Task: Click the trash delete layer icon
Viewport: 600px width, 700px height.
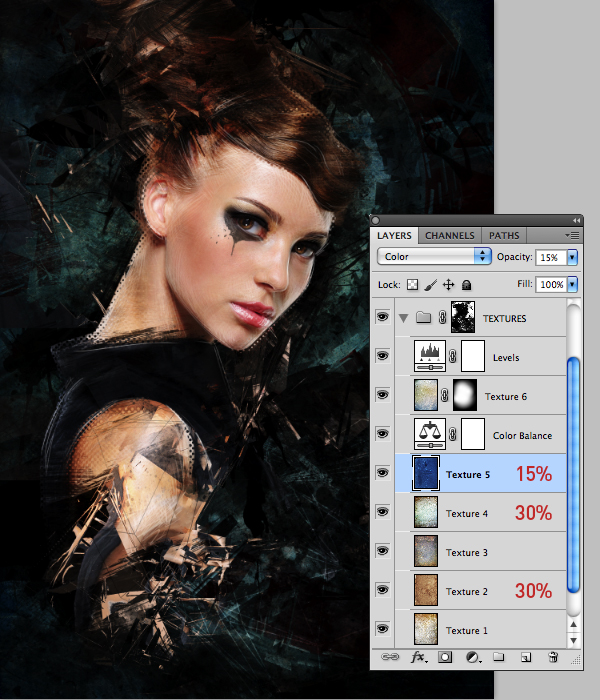Action: pyautogui.click(x=553, y=657)
